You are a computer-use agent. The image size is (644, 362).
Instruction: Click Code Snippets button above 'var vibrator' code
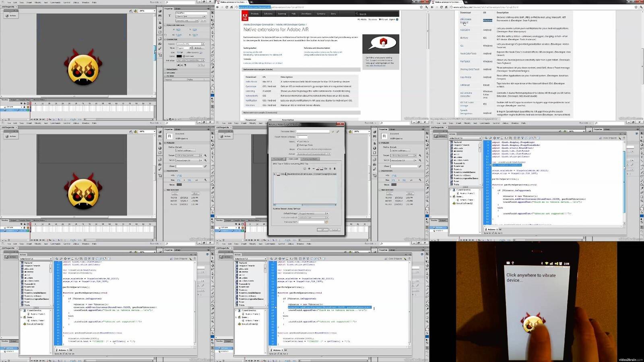608,138
